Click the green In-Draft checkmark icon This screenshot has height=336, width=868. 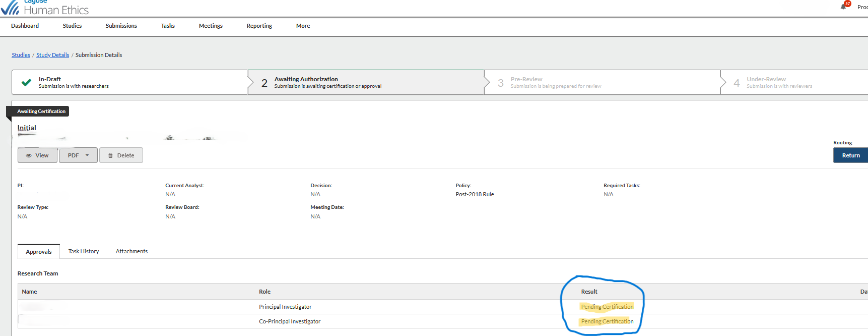tap(26, 82)
